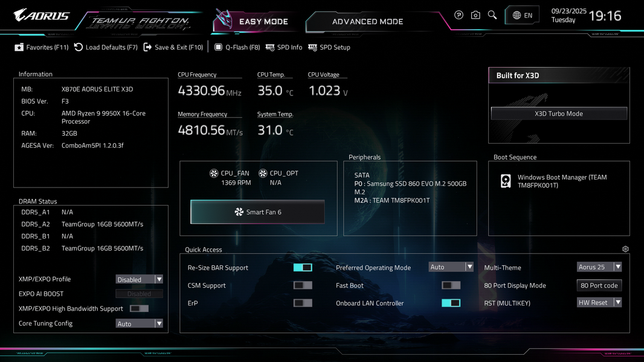Click the 19:16 clock display
This screenshot has width=644, height=362.
pos(605,16)
